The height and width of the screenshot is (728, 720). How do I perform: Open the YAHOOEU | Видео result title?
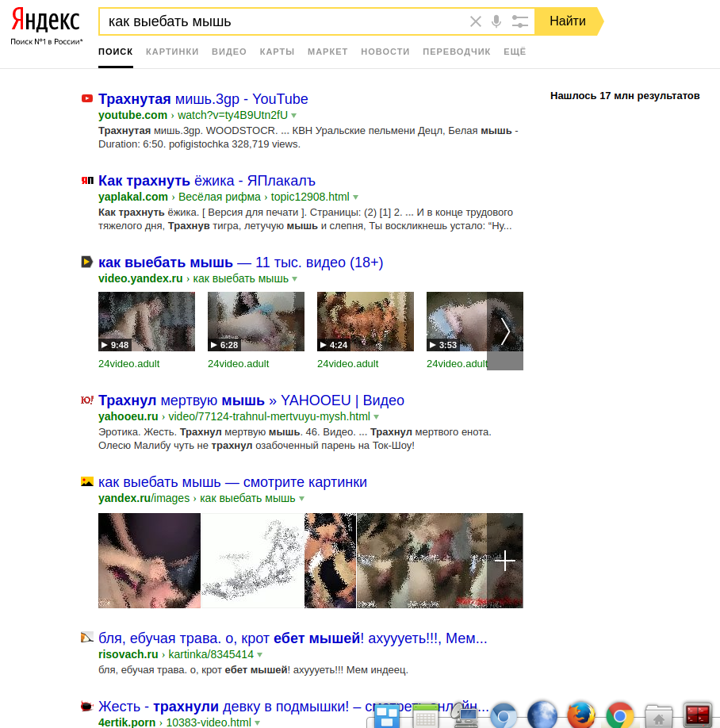pos(251,400)
